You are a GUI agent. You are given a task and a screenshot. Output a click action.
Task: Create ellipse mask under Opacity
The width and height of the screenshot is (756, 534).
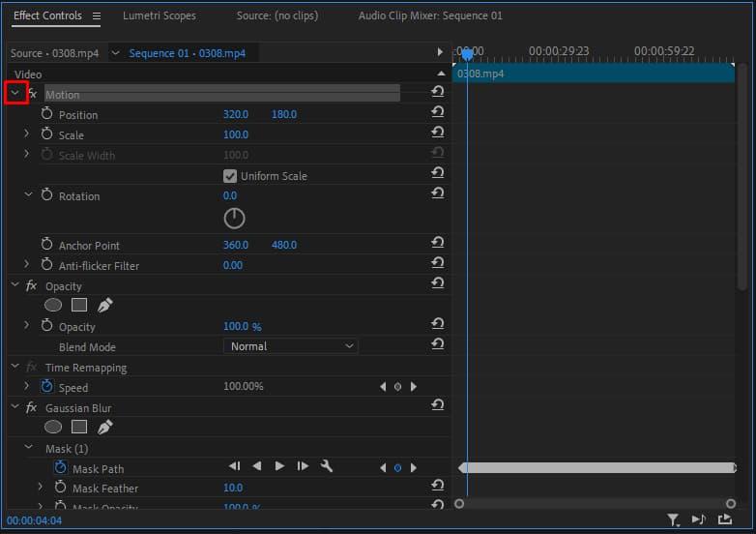[x=53, y=305]
